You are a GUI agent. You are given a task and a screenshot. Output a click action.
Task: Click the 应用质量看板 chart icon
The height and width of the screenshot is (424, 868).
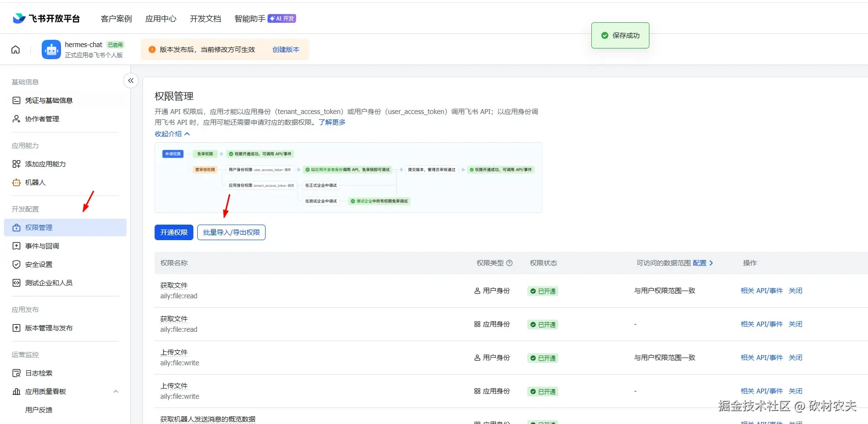coord(16,391)
